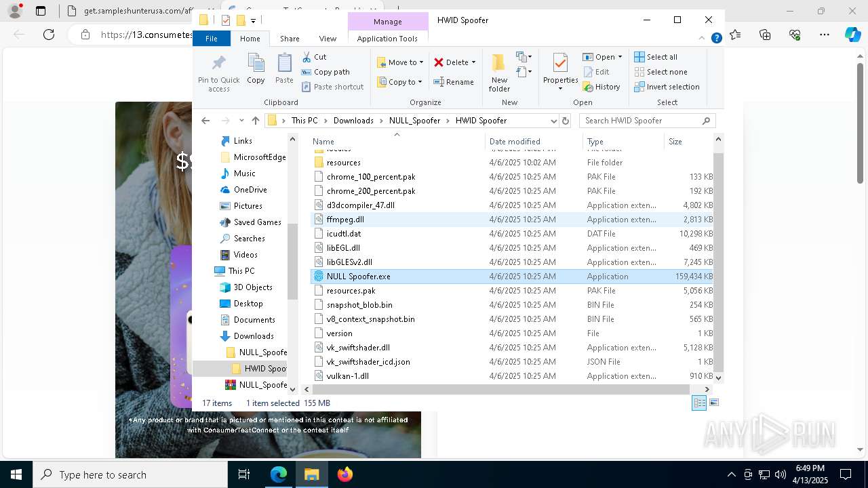Click the Copy ribbon icon
Image resolution: width=868 pixels, height=488 pixels.
[x=256, y=69]
